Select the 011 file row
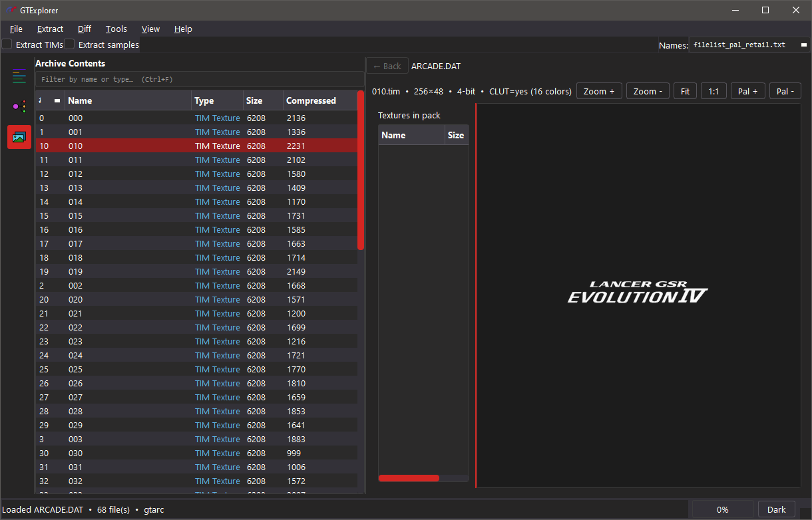 (x=196, y=160)
